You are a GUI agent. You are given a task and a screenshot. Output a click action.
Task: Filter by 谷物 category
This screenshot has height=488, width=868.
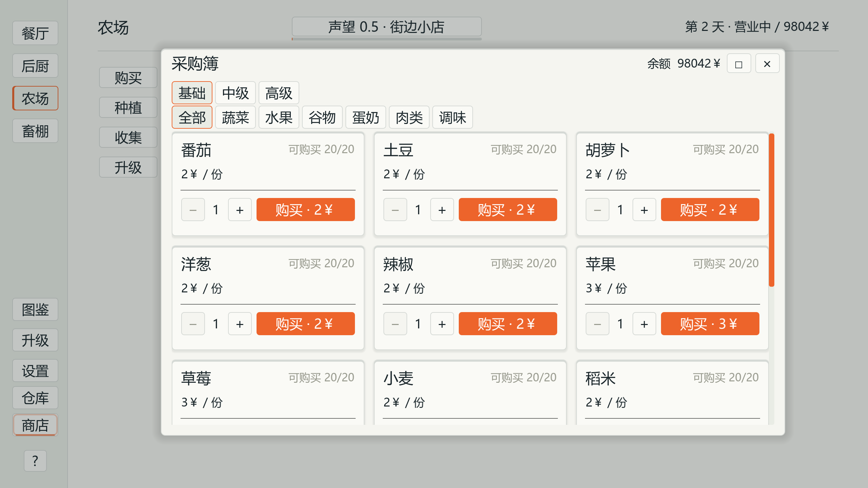pyautogui.click(x=322, y=117)
